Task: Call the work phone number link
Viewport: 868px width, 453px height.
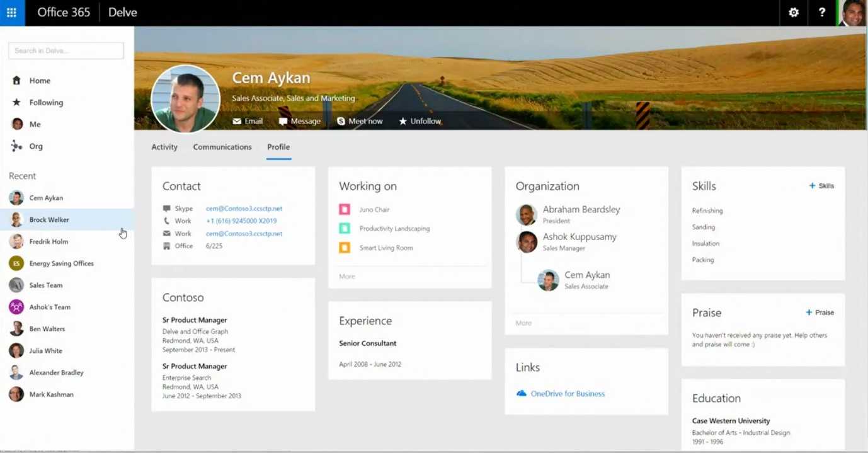Action: click(x=241, y=221)
